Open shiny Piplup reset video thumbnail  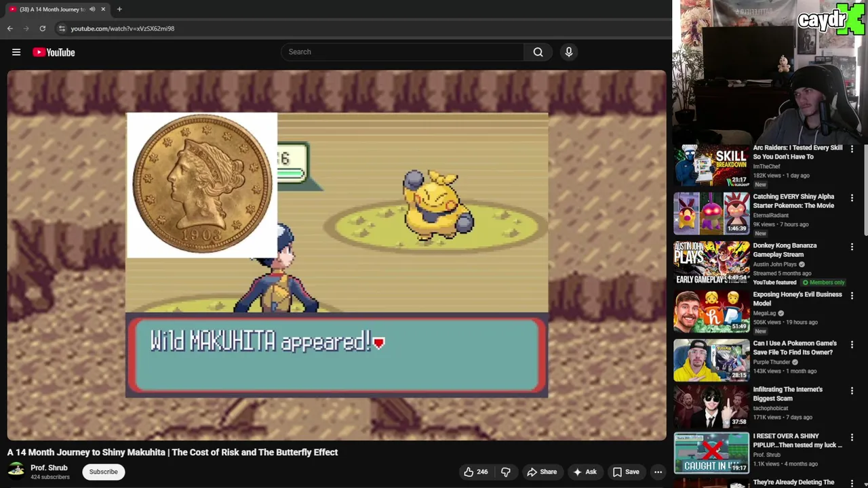pos(711,453)
